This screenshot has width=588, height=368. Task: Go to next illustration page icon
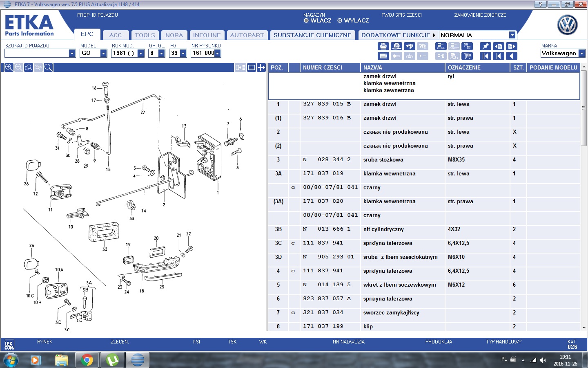pyautogui.click(x=512, y=46)
